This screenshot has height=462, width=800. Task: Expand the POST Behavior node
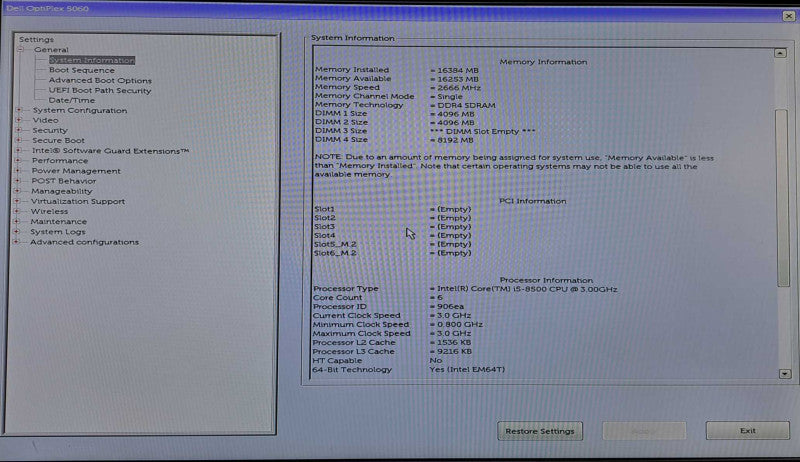click(x=18, y=181)
